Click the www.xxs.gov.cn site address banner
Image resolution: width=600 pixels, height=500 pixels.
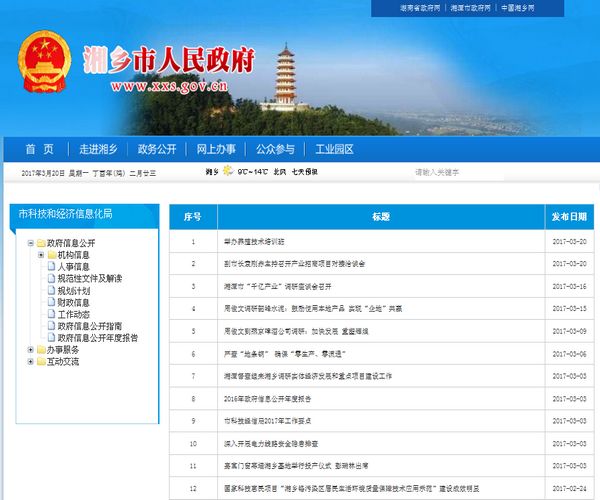tap(169, 86)
